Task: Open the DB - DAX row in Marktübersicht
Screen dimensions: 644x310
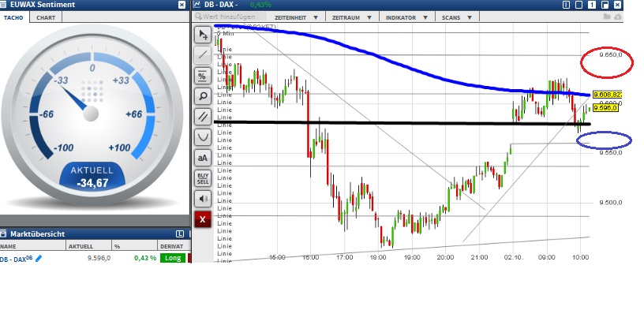Action: 95,258
